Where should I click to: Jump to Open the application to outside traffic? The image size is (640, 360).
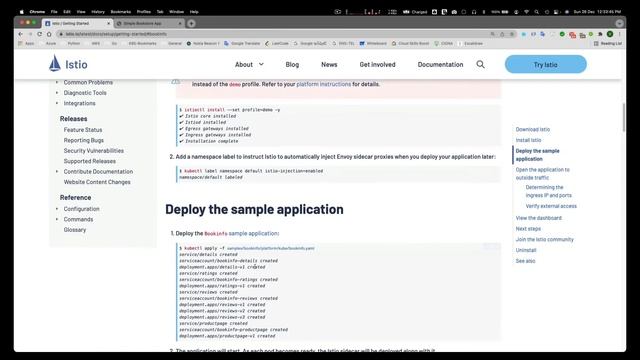point(542,173)
